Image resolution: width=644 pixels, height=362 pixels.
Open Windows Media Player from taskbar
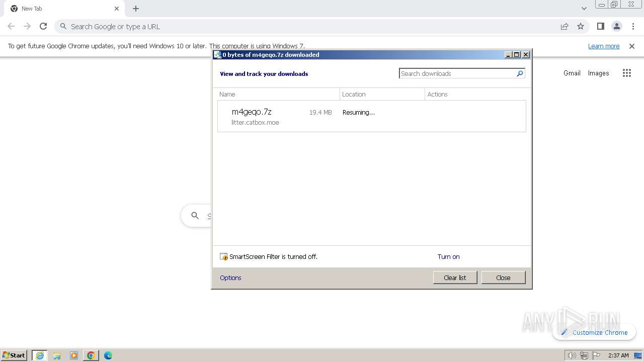tap(74, 355)
